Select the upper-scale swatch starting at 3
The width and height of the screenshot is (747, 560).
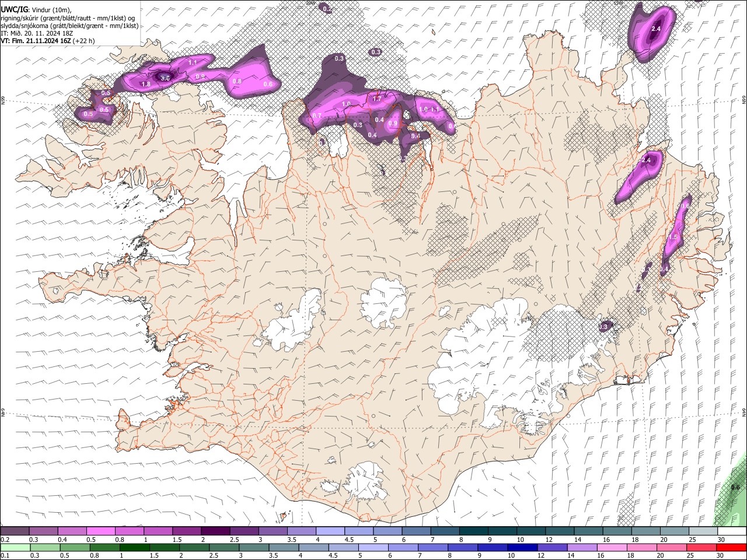(272, 531)
